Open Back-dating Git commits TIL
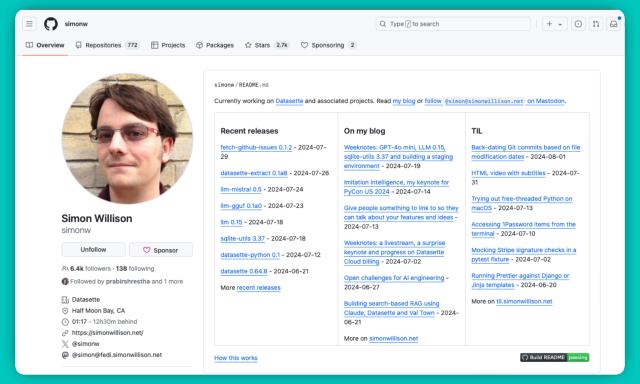Screen dimensions: 640x384 525,152
